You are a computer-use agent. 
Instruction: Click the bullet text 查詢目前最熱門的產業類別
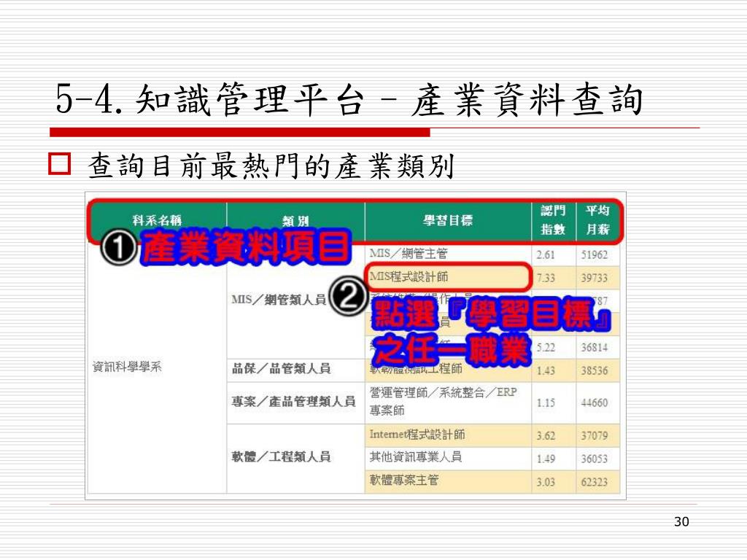click(x=271, y=166)
